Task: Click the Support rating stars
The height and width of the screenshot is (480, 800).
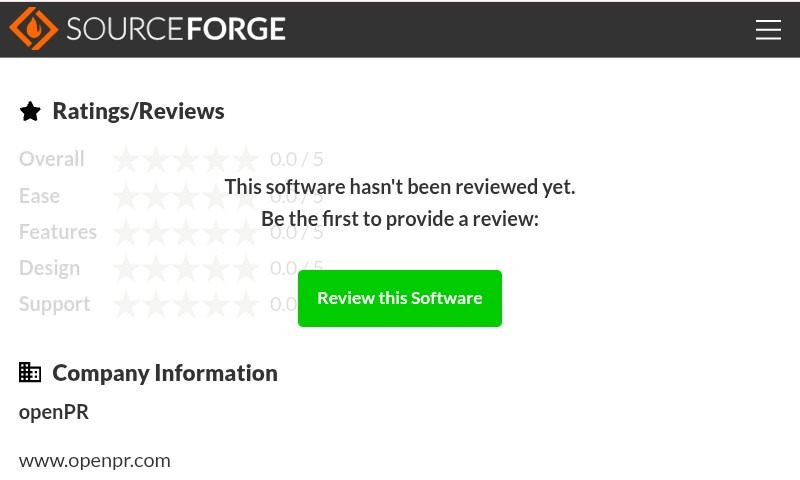Action: (186, 304)
